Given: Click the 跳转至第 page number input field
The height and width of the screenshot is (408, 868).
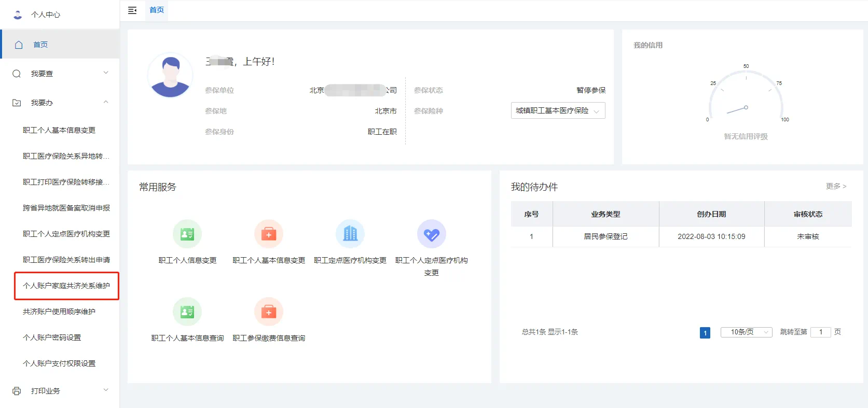Looking at the screenshot, I should point(821,332).
